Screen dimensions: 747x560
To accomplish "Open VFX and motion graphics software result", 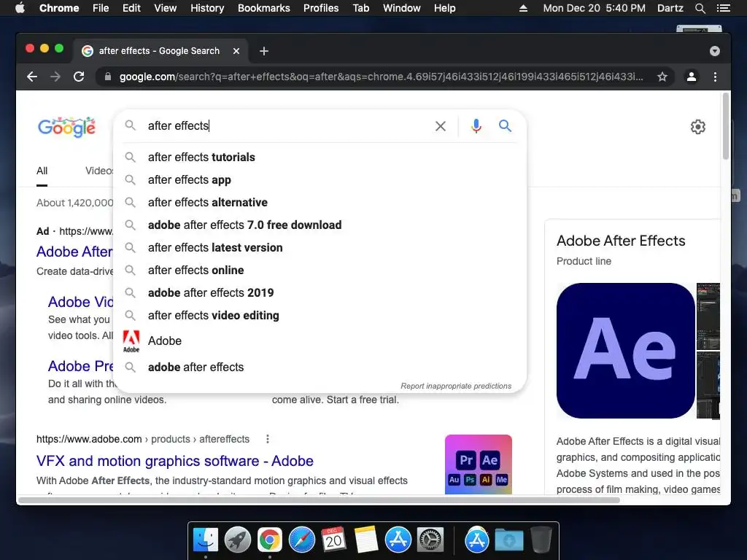I will [175, 461].
